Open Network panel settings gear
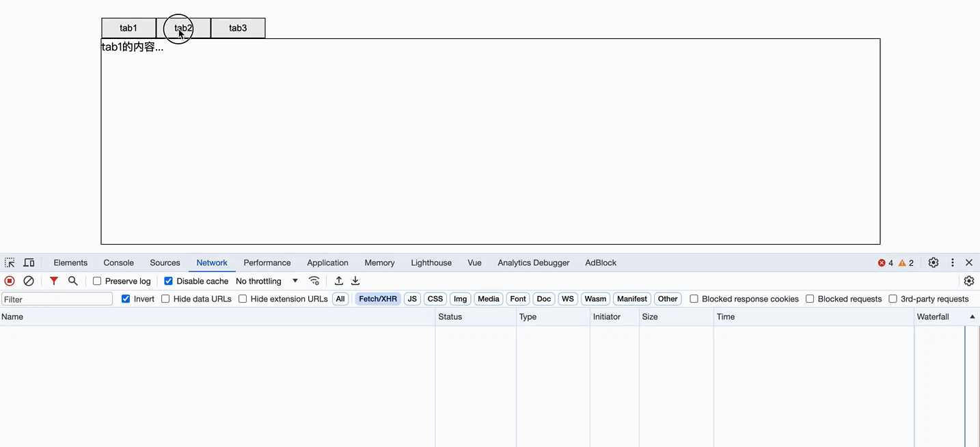This screenshot has height=447, width=980. pyautogui.click(x=969, y=281)
